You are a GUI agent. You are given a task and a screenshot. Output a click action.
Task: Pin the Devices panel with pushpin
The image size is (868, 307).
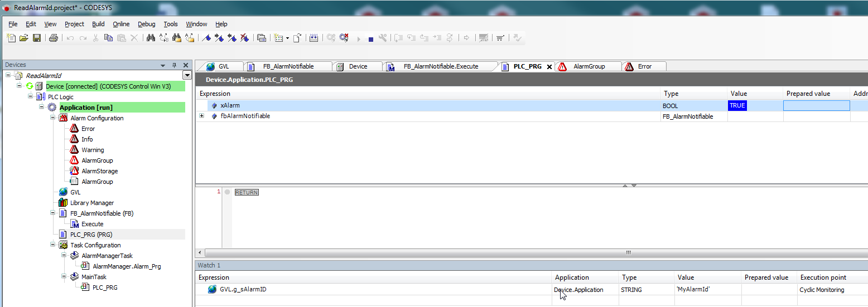pos(174,65)
